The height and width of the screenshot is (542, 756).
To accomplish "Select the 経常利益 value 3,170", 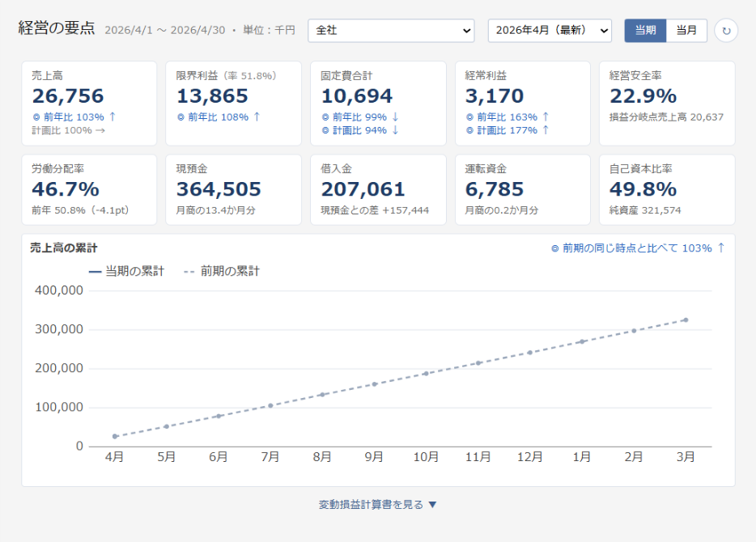I will [x=495, y=96].
